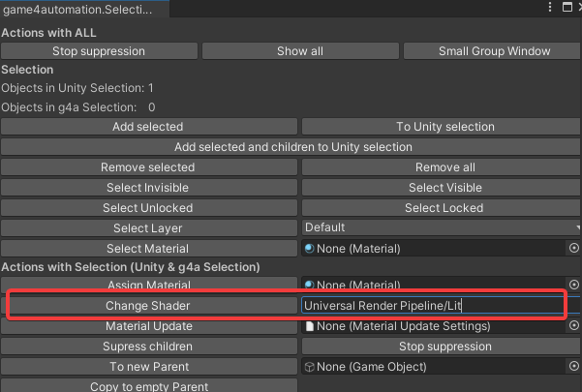Open object picker for Select Material field
The width and height of the screenshot is (582, 392).
(573, 249)
